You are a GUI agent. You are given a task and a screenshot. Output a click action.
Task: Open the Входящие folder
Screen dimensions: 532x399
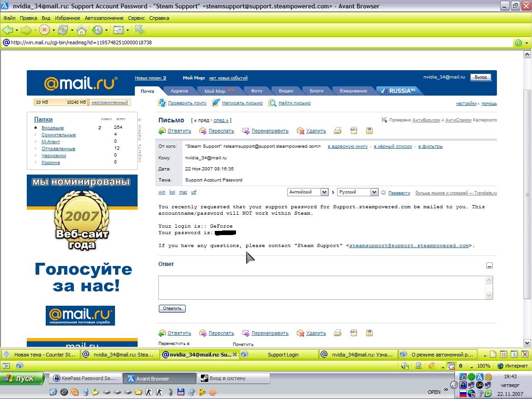click(x=53, y=127)
